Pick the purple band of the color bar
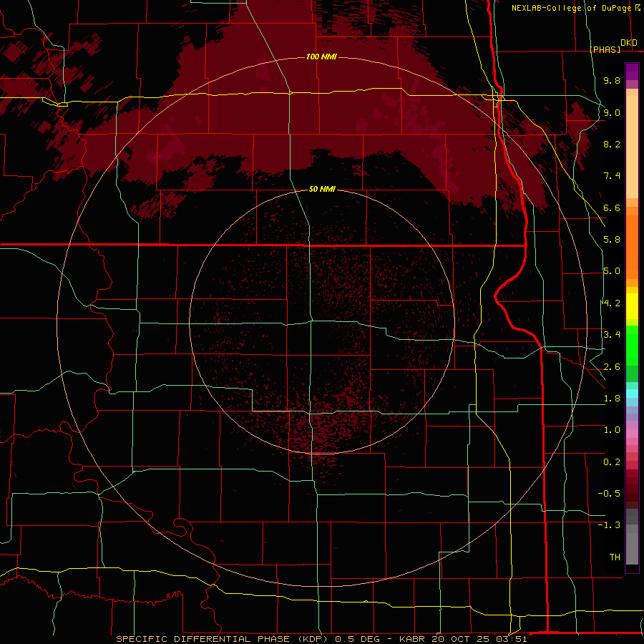This screenshot has width=644, height=644. 632,72
